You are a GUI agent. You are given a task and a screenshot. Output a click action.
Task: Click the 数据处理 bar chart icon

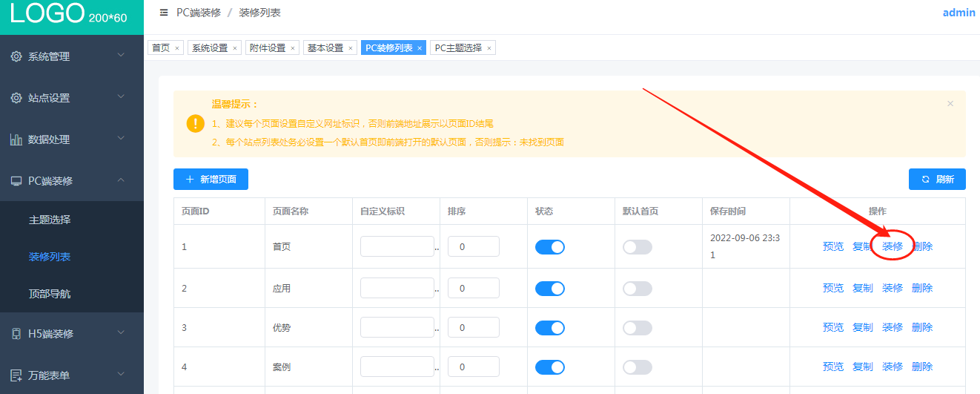[16, 139]
